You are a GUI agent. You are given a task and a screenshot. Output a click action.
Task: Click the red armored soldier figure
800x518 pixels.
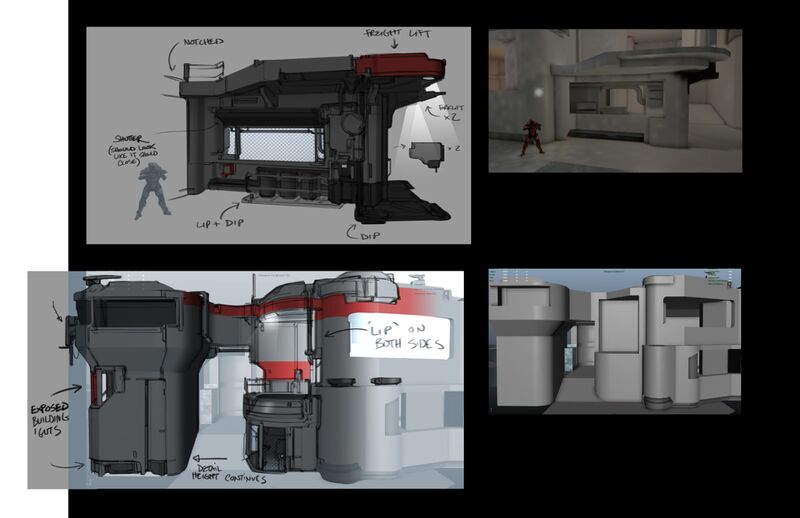531,138
